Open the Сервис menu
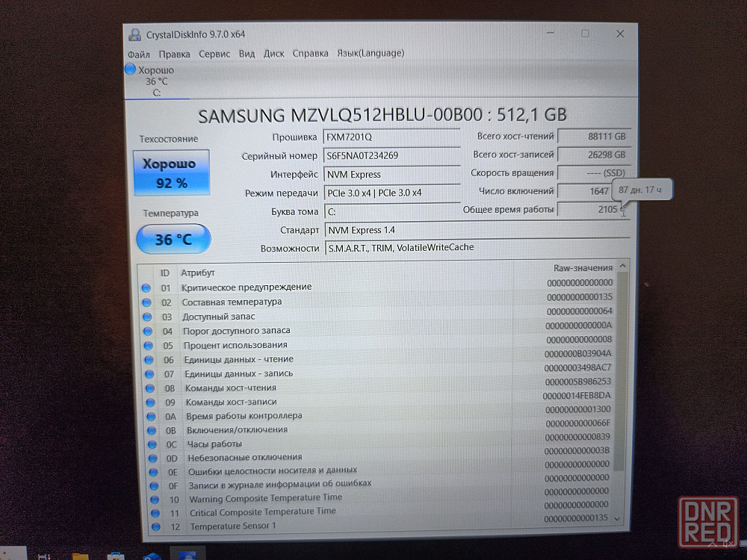This screenshot has height=560, width=747. pos(214,55)
